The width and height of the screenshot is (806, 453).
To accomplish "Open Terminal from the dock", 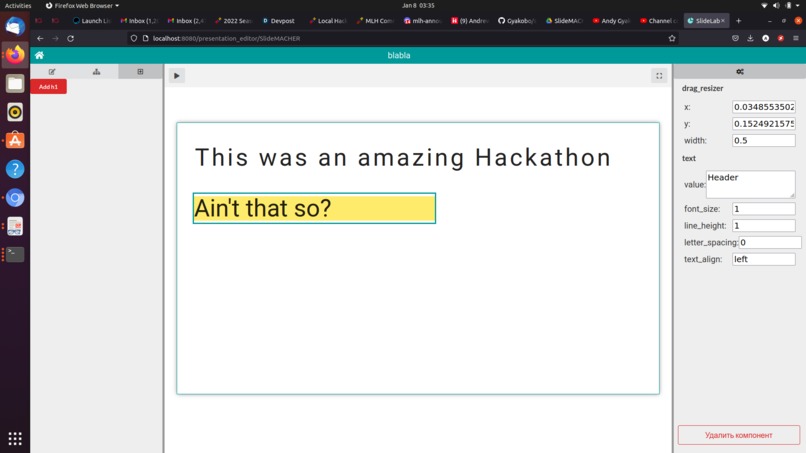I will point(15,255).
